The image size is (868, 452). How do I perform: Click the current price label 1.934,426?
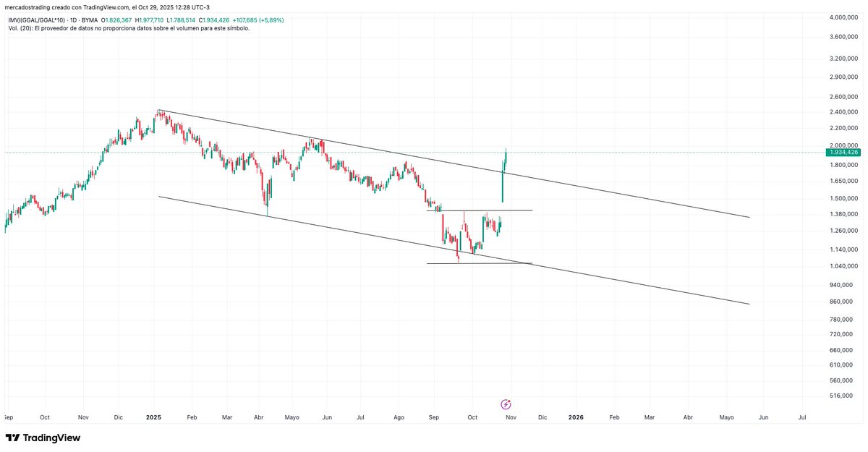844,153
